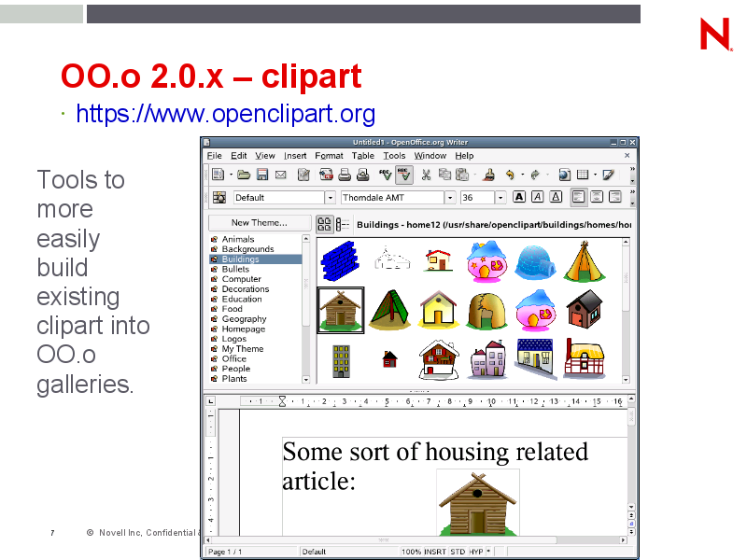Click the Redo arrow icon
Screen dimensions: 747x560
pos(535,175)
